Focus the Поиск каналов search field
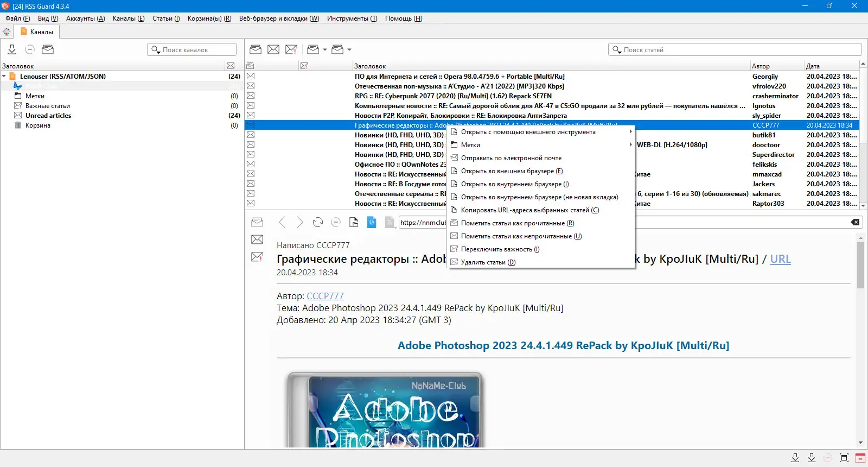The width and height of the screenshot is (868, 467). pos(192,49)
